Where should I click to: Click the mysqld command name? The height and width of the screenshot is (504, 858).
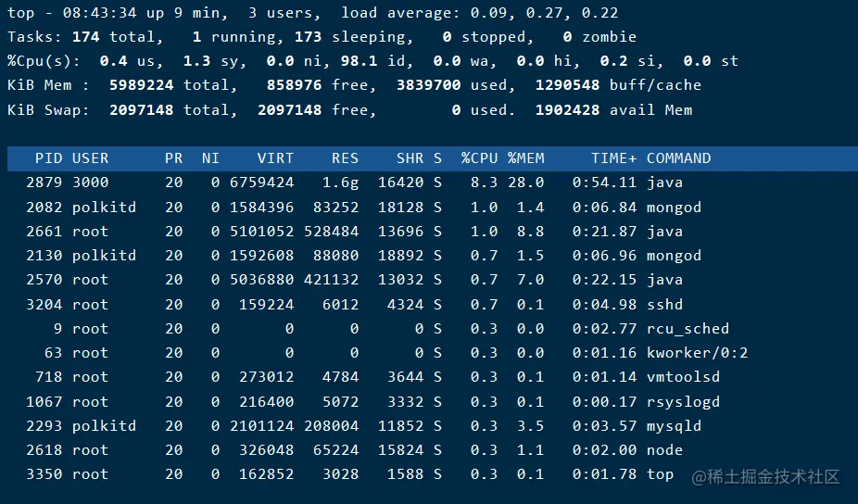pos(675,426)
